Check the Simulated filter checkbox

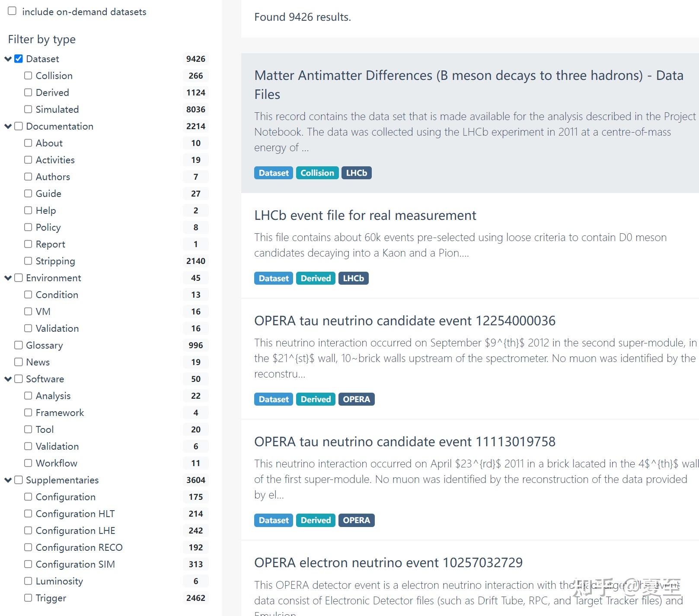click(28, 109)
